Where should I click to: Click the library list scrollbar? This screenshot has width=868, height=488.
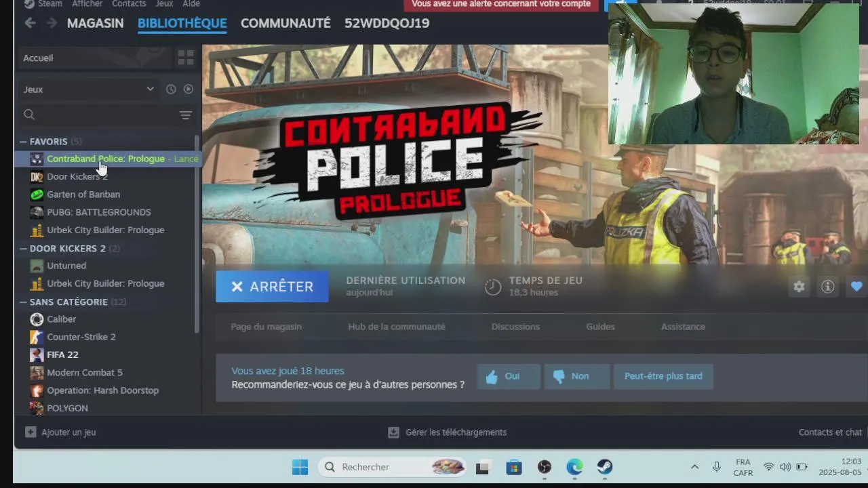click(197, 234)
